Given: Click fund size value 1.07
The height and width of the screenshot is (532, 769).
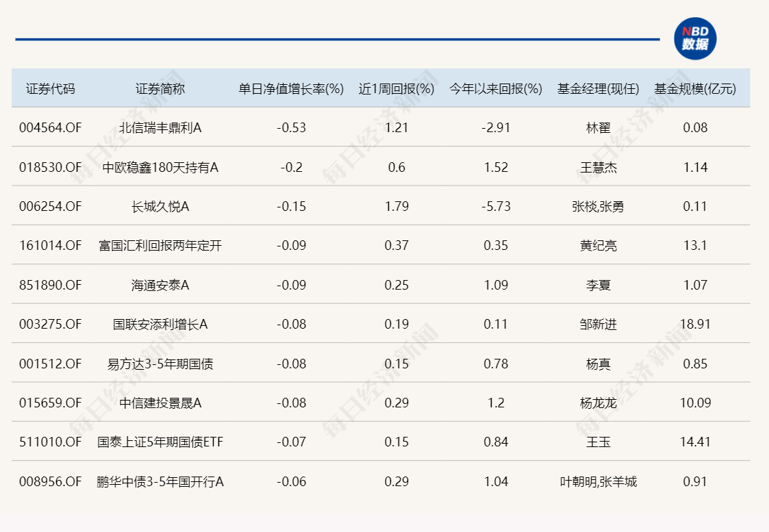Looking at the screenshot, I should pyautogui.click(x=695, y=285).
